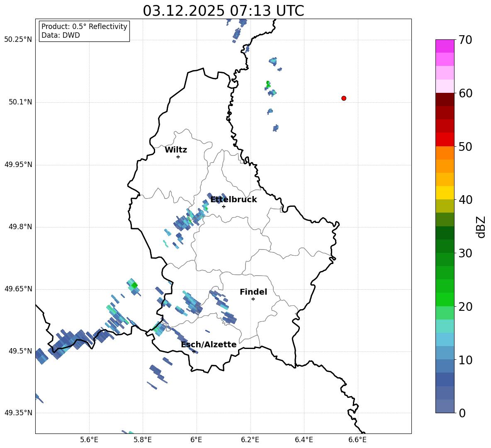
Task: Click the 6.4°E longitude tick label
Action: [x=304, y=440]
